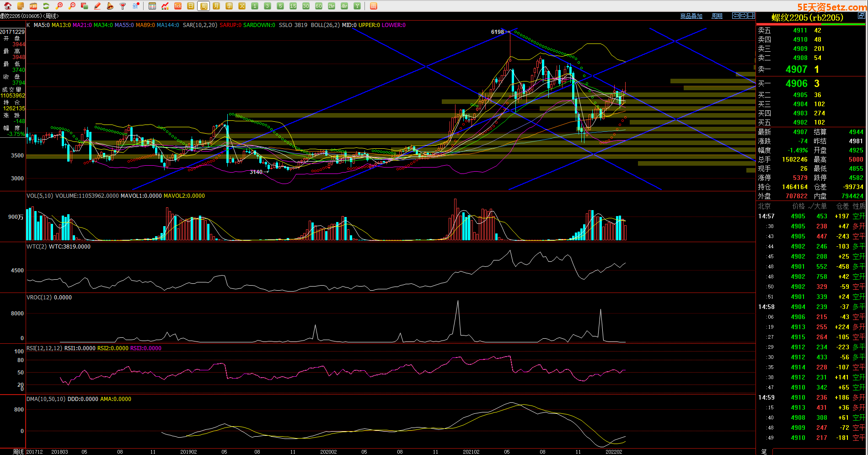This screenshot has height=455, width=868.
Task: Open the alert bell icon
Action: point(110,6)
